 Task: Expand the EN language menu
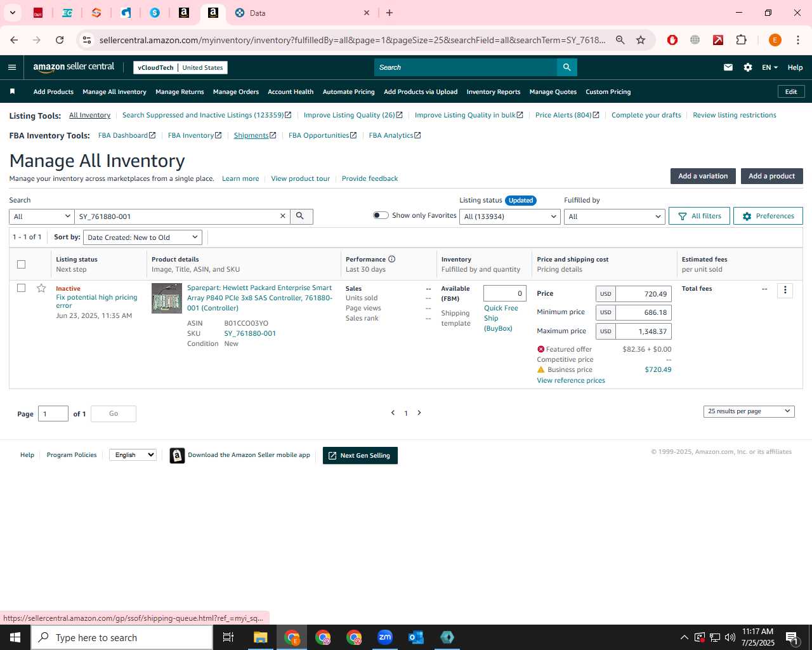(x=769, y=67)
